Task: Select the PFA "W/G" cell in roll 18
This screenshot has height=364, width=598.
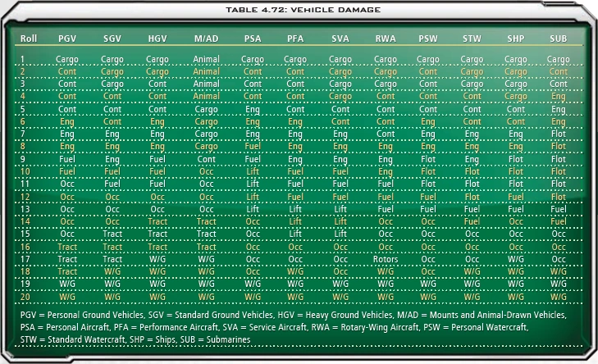Action: point(295,271)
